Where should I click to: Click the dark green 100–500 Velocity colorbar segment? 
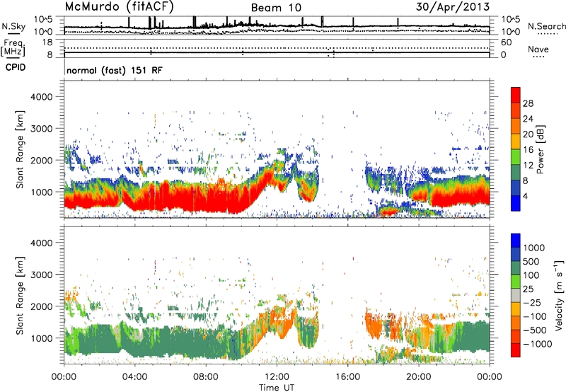[x=516, y=268]
